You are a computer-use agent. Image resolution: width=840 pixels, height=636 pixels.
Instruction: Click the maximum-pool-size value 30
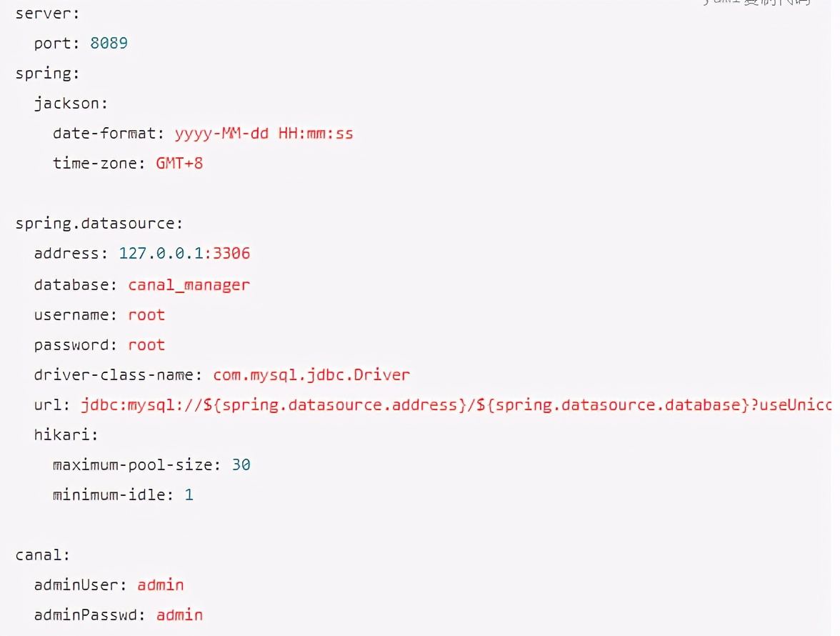pos(241,464)
